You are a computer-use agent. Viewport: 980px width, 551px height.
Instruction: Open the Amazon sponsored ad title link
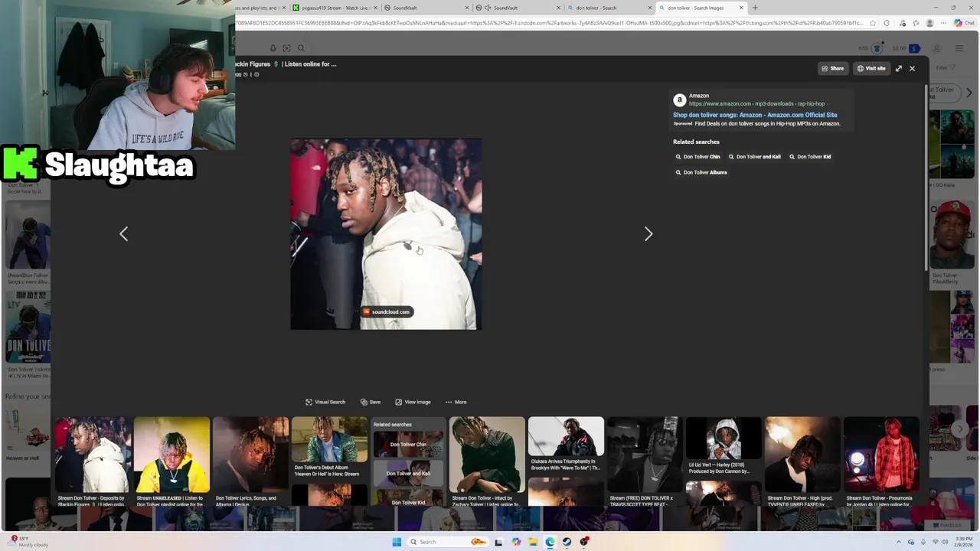click(x=755, y=115)
